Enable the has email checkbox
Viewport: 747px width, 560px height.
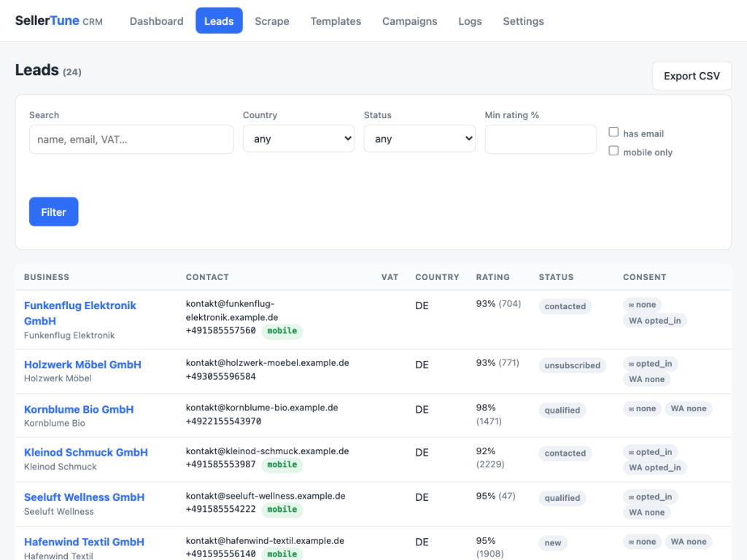click(x=614, y=132)
